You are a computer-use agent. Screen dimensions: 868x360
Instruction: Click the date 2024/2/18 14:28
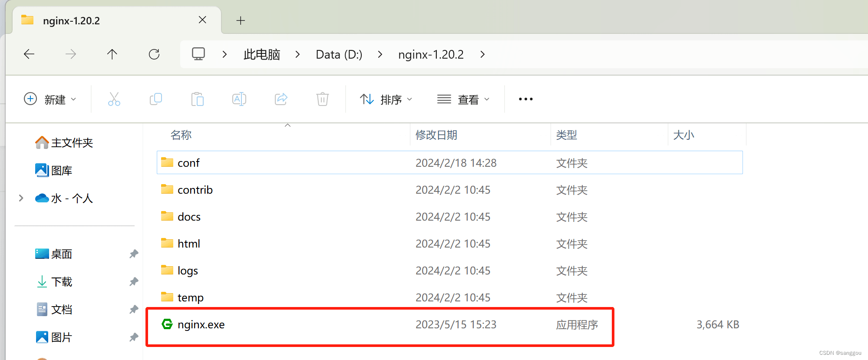[x=456, y=163]
